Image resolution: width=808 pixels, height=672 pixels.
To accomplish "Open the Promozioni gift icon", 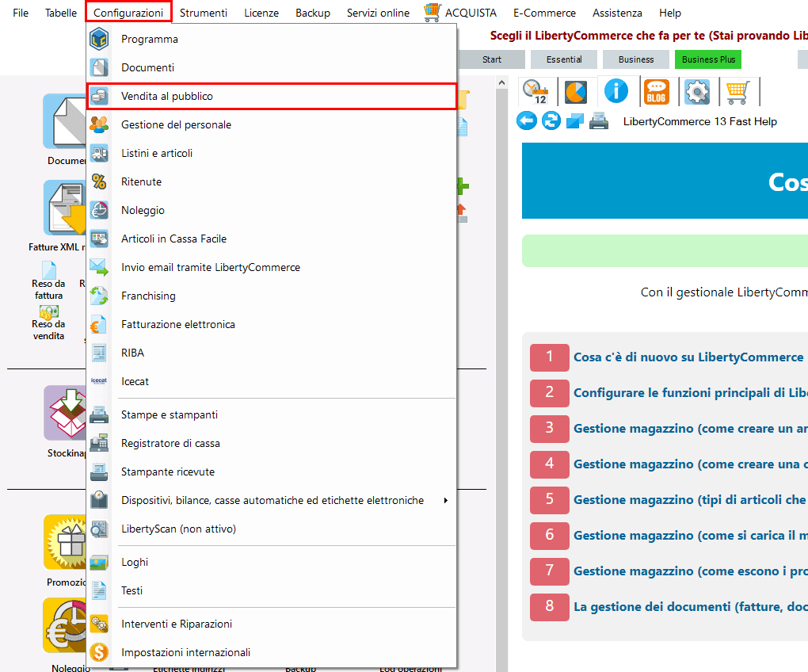I will tap(66, 541).
